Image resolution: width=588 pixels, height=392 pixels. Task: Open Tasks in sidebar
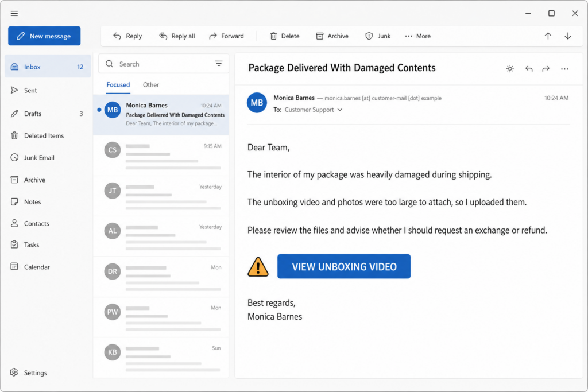coord(48,244)
